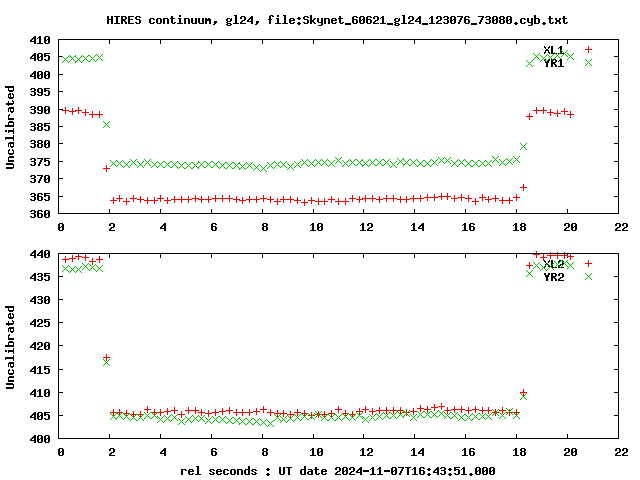640x480 pixels.
Task: Click the YR1 legend label
Action: pyautogui.click(x=554, y=63)
